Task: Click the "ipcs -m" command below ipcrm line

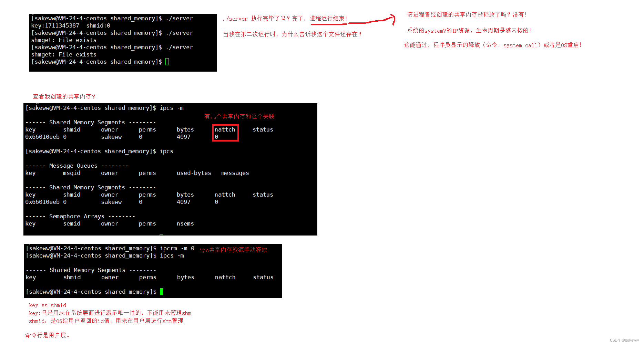Action: click(x=172, y=255)
